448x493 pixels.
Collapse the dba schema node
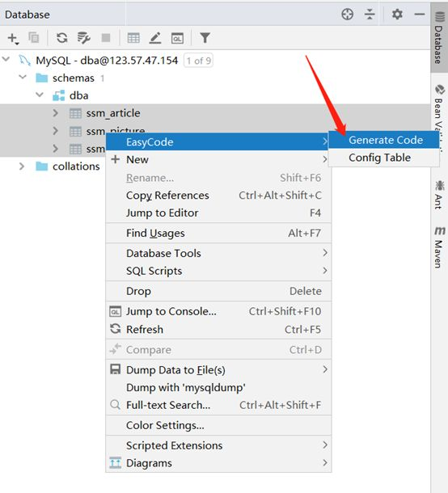pyautogui.click(x=40, y=95)
